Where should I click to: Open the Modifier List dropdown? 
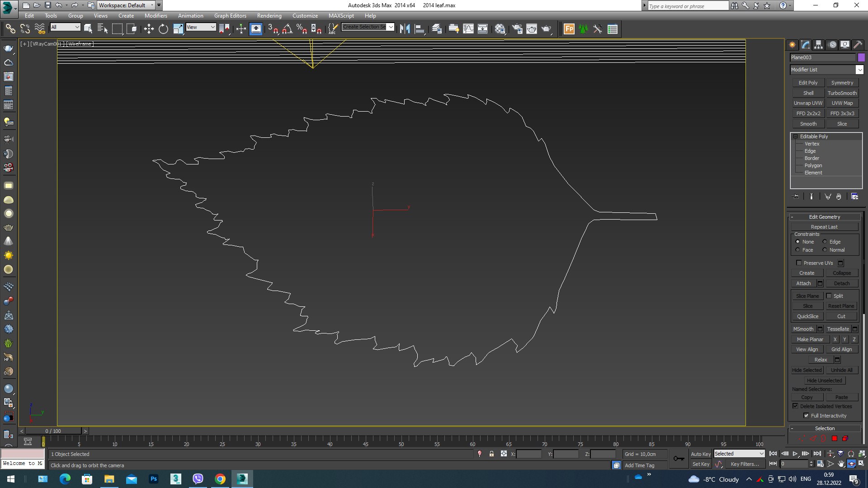827,70
